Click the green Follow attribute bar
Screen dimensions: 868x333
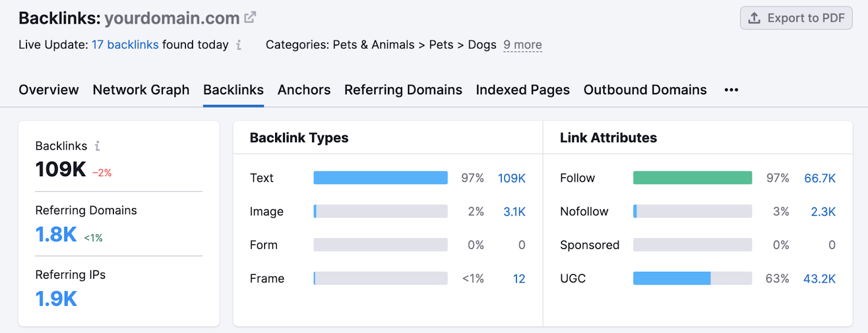tap(692, 178)
